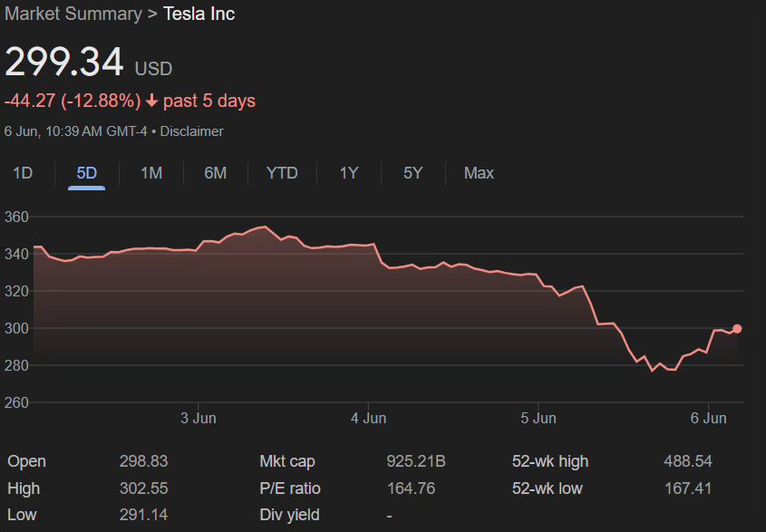The image size is (766, 532).
Task: Switch to the 1D time range tab
Action: [23, 172]
